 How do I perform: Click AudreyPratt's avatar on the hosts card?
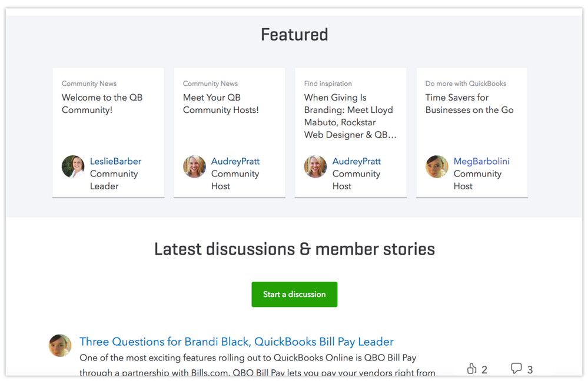tap(194, 166)
